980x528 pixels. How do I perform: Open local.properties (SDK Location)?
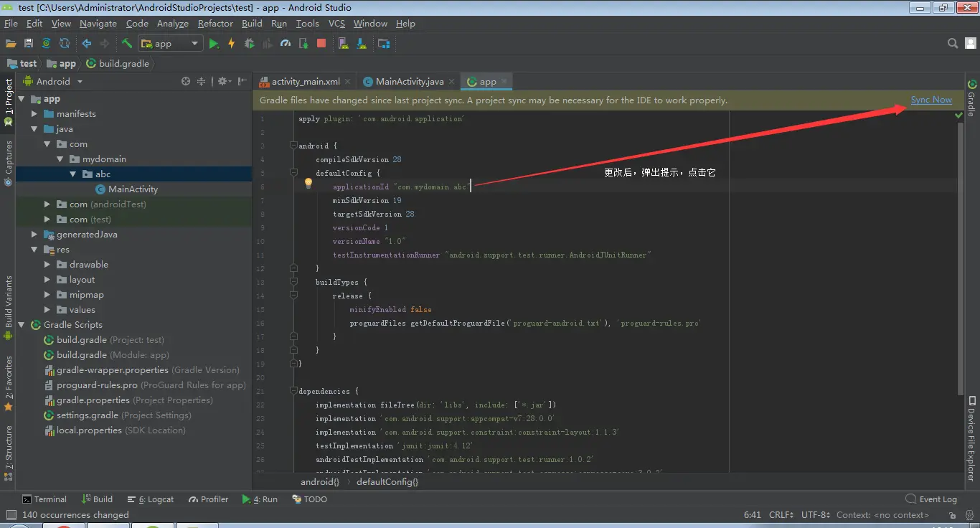coord(115,430)
